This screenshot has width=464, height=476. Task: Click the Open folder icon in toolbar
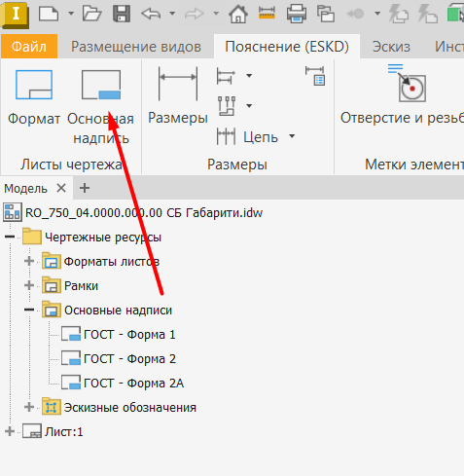[91, 14]
